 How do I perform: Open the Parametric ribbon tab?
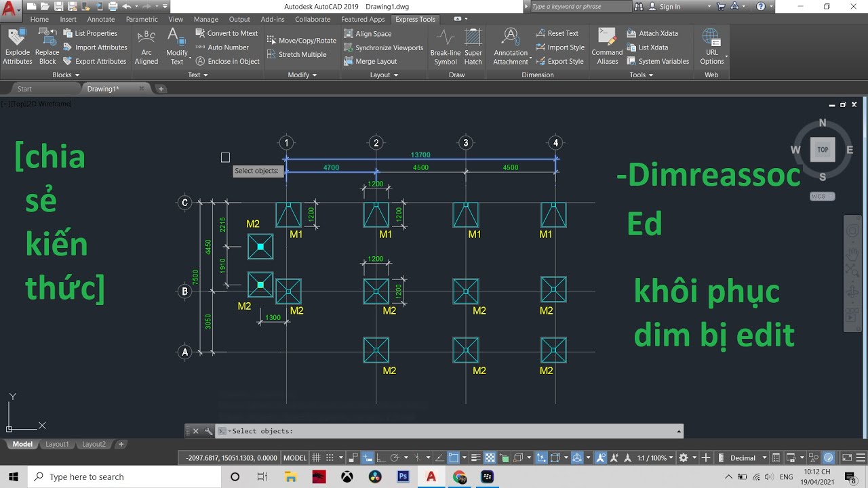click(x=142, y=19)
